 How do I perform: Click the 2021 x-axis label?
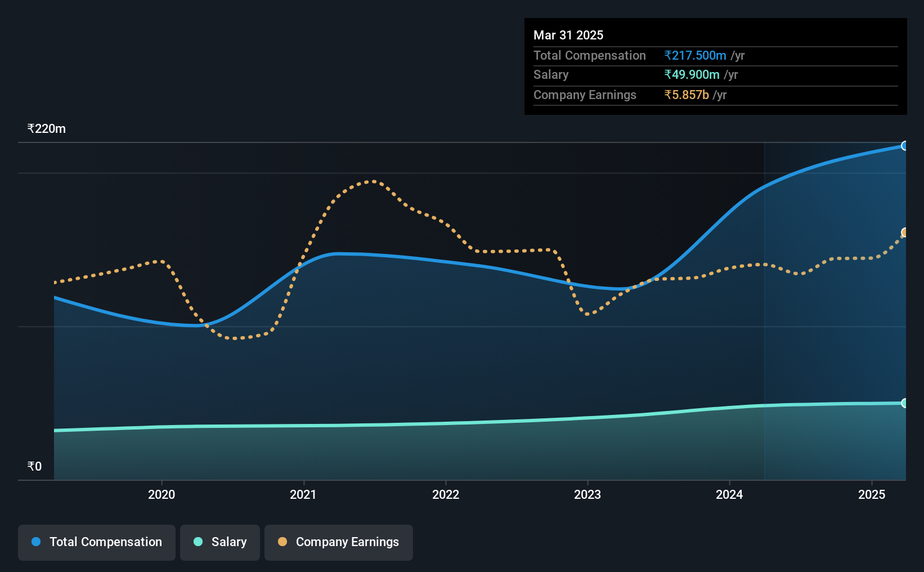303,494
